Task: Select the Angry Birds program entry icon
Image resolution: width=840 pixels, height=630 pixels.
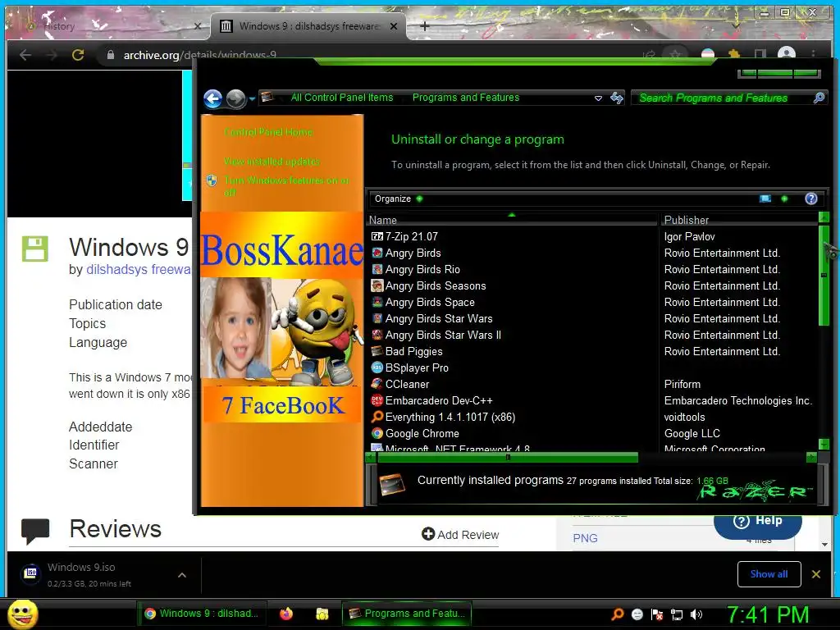Action: pyautogui.click(x=377, y=253)
